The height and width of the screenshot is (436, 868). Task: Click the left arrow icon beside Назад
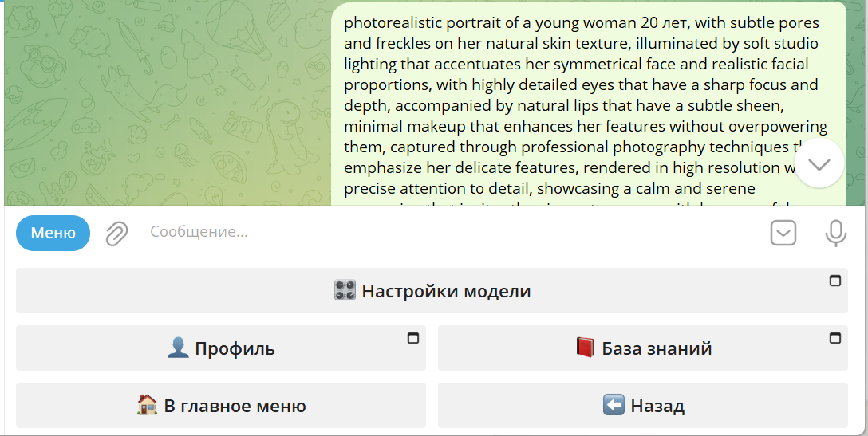(x=614, y=406)
